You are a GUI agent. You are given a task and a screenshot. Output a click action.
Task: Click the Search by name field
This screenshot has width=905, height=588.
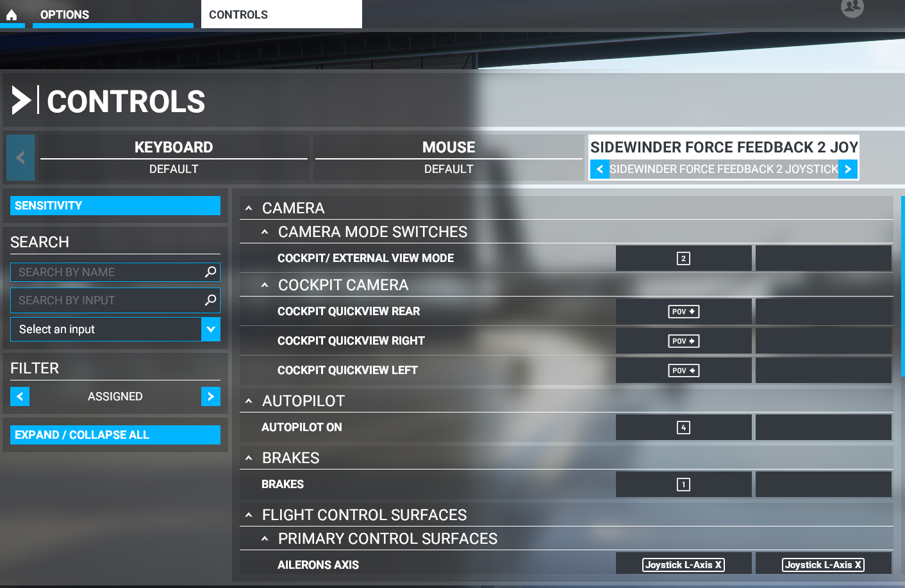(115, 272)
